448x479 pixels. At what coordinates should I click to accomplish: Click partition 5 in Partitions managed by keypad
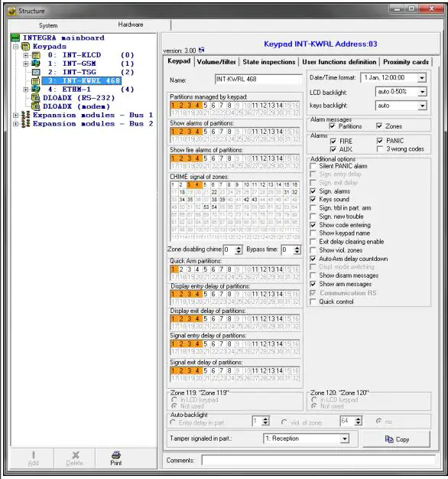pyautogui.click(x=206, y=106)
